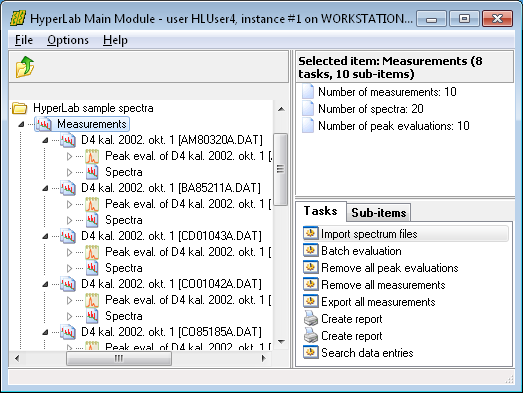This screenshot has height=393, width=523.
Task: Collapse the BA85211A.DAT measurement node
Action: point(45,188)
